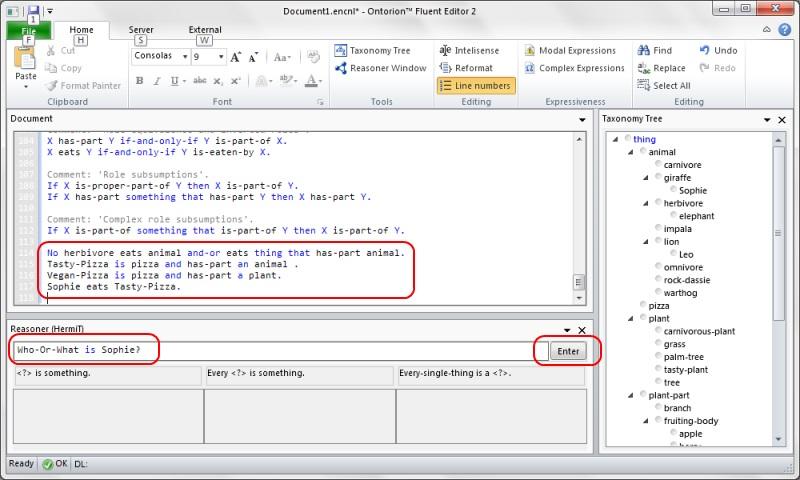Open the ribbon Help icon
This screenshot has width=800, height=480.
(x=785, y=30)
